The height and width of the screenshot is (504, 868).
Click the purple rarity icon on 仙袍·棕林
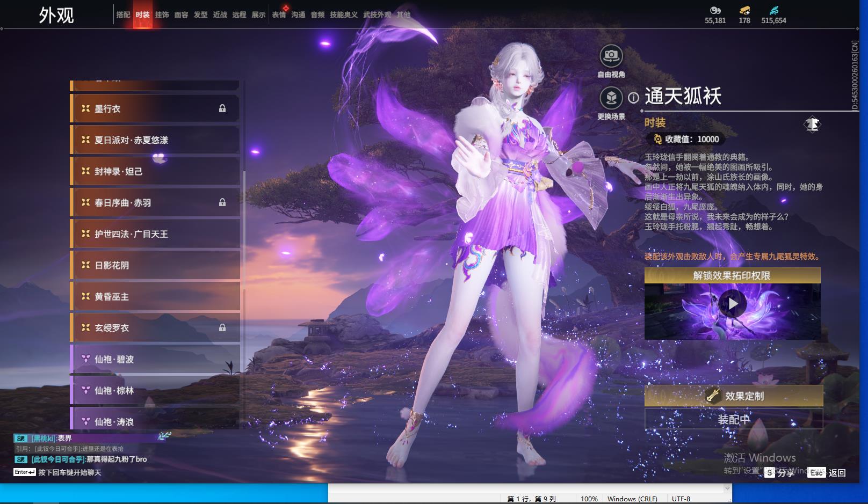point(85,390)
